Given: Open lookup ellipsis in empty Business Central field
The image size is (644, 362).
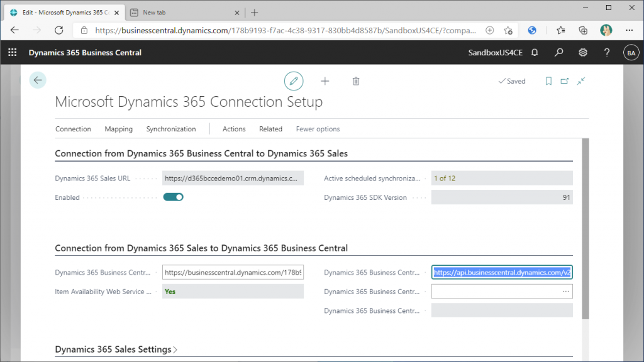Looking at the screenshot, I should coord(565,292).
